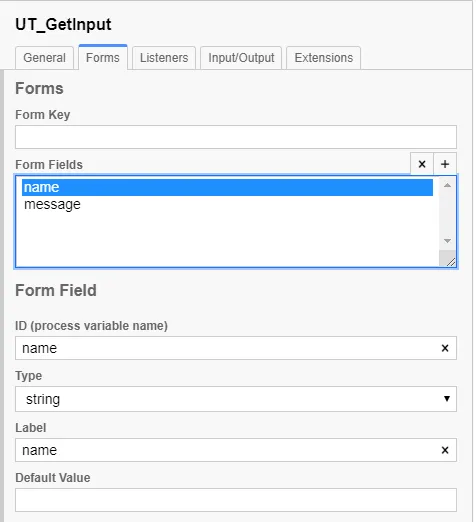Click the Form Fields list resize handle
The height and width of the screenshot is (522, 476).
tap(448, 259)
